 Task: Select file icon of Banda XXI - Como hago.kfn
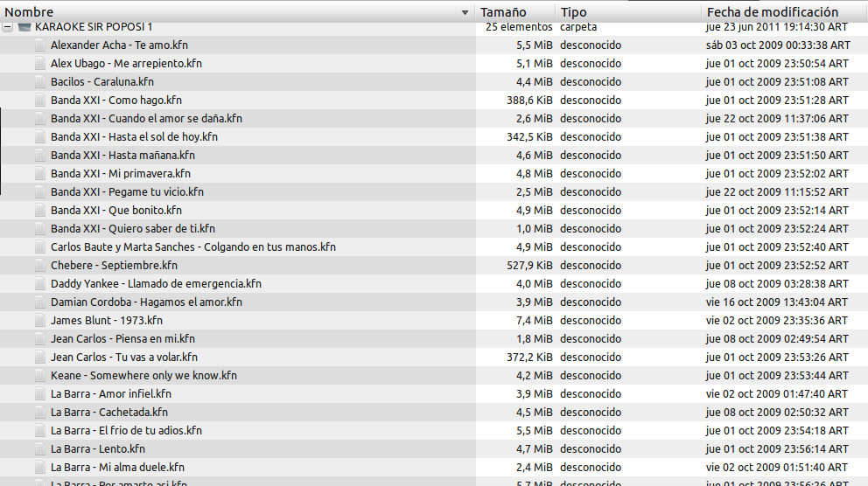click(40, 100)
